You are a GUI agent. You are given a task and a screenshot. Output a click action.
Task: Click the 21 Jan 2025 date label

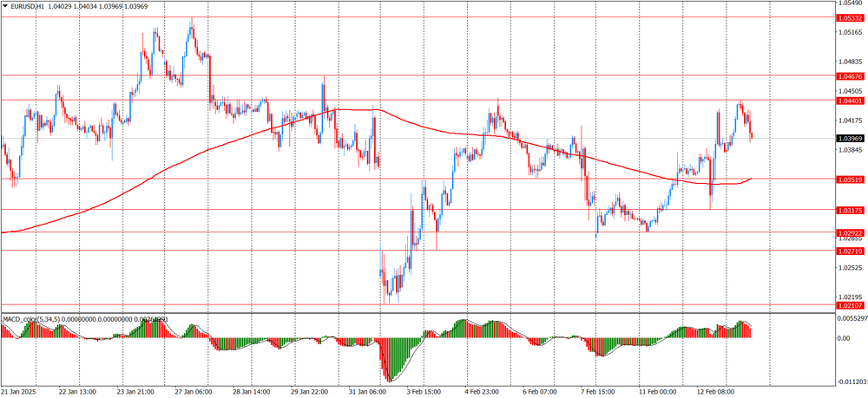pyautogui.click(x=22, y=391)
